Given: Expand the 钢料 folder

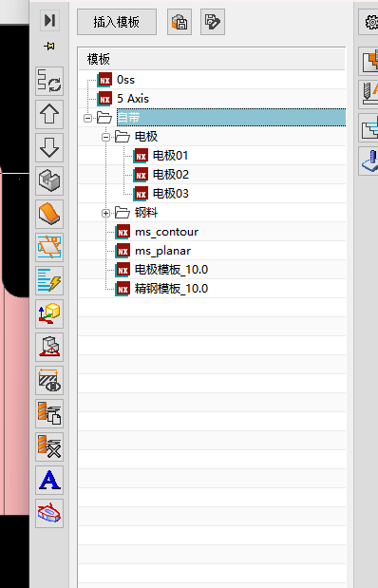Looking at the screenshot, I should point(105,213).
